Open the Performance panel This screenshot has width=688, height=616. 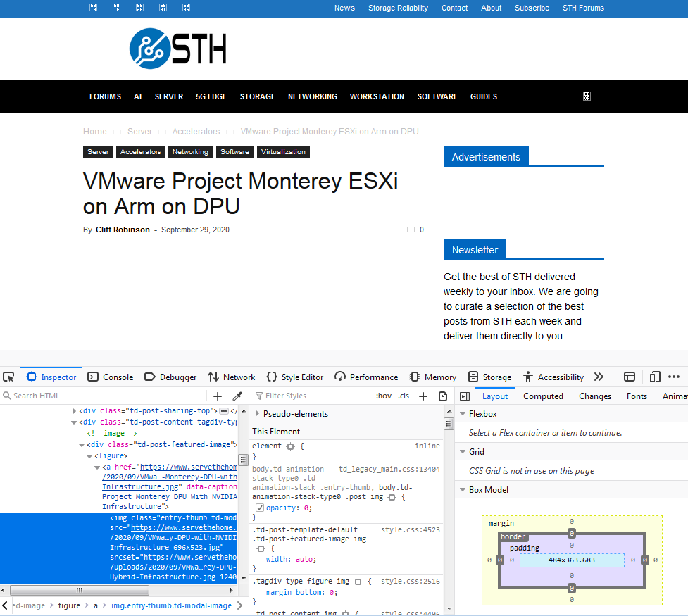pos(366,377)
